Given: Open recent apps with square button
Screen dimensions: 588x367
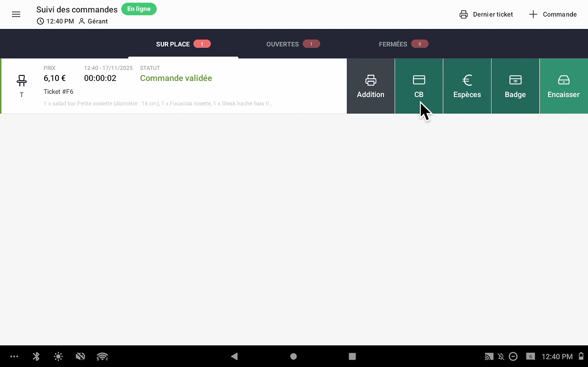Looking at the screenshot, I should click(352, 356).
